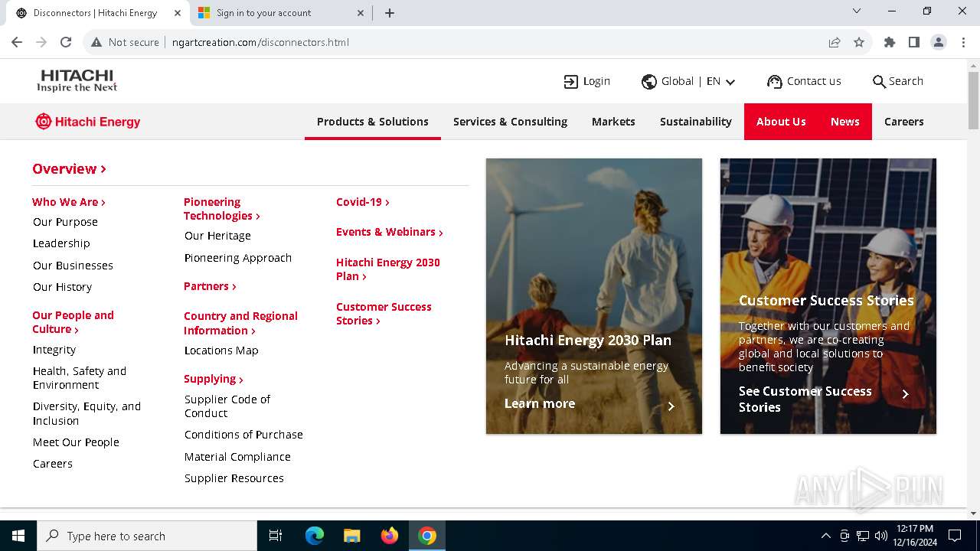This screenshot has width=980, height=551.
Task: Open Chrome extensions puzzle icon
Action: click(890, 42)
